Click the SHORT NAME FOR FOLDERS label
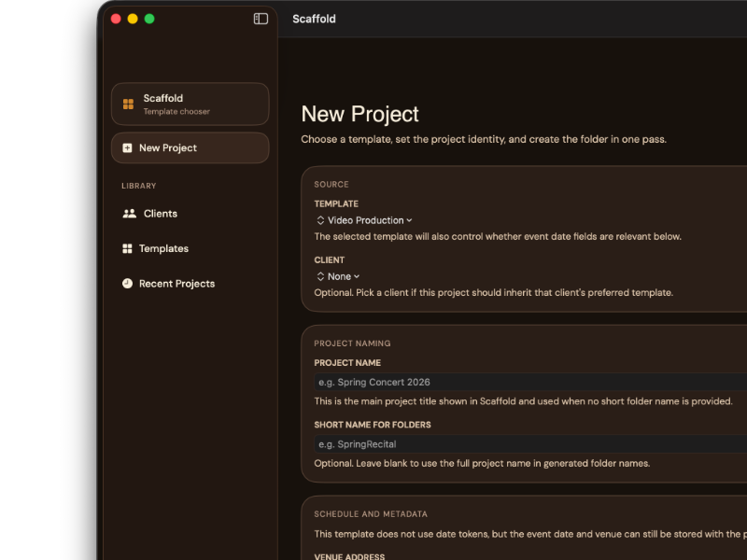Viewport: 747px width, 560px height. click(372, 425)
